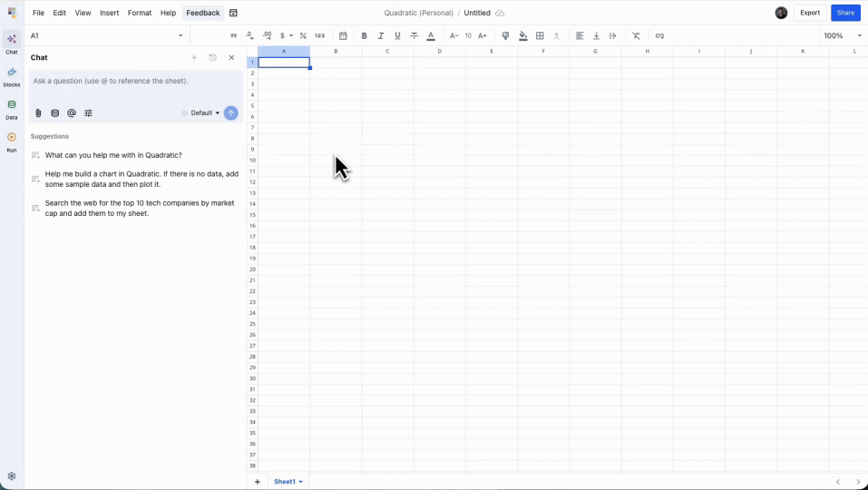
Task: Click the user avatar
Action: (x=781, y=13)
